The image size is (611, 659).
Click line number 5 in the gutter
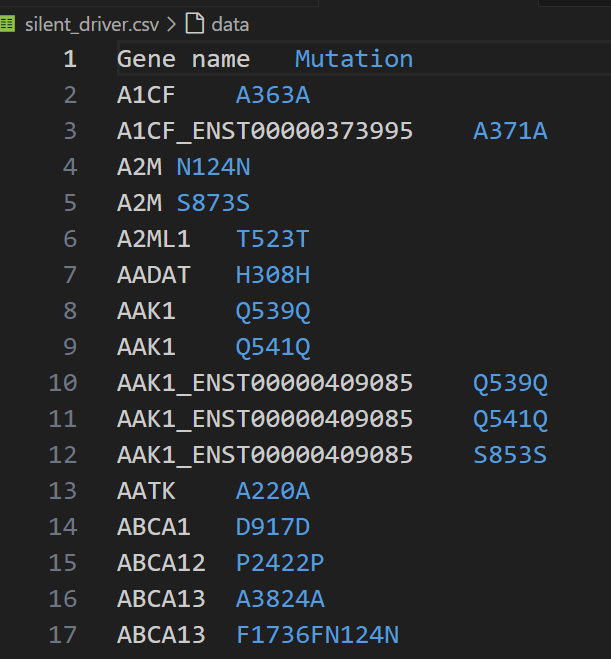70,203
